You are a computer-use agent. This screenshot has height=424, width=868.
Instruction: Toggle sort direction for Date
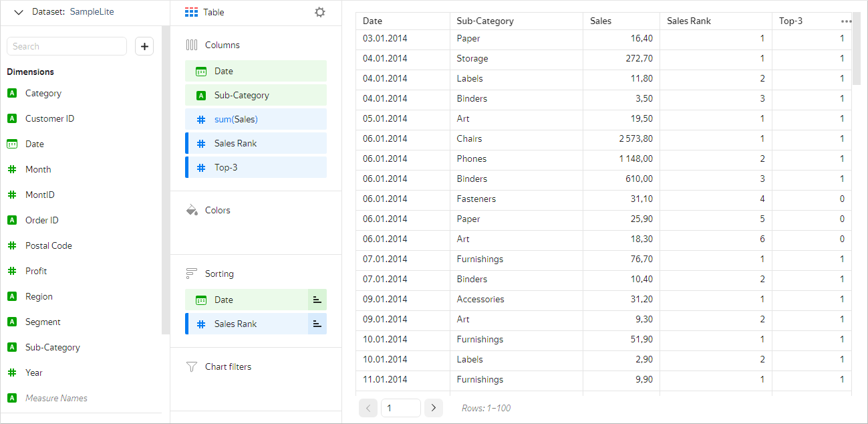(x=317, y=300)
